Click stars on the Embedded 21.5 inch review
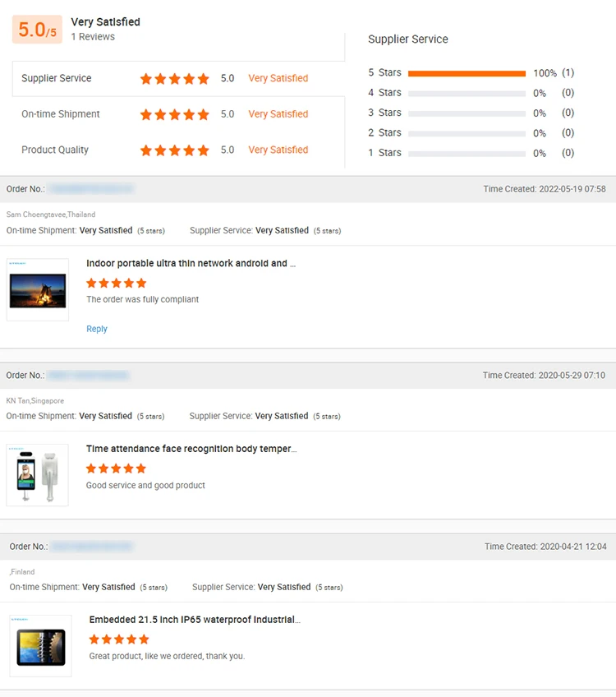616x697 pixels. (119, 639)
